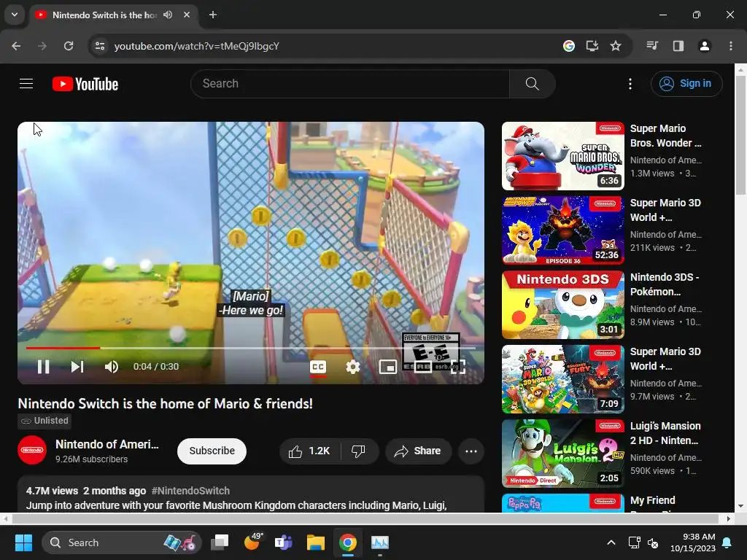The image size is (747, 560).
Task: Enter full screen mode
Action: (458, 367)
